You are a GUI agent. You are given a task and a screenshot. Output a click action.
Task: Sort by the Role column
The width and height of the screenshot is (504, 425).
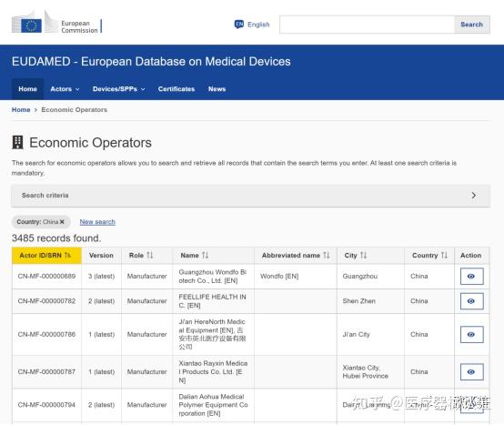click(141, 255)
